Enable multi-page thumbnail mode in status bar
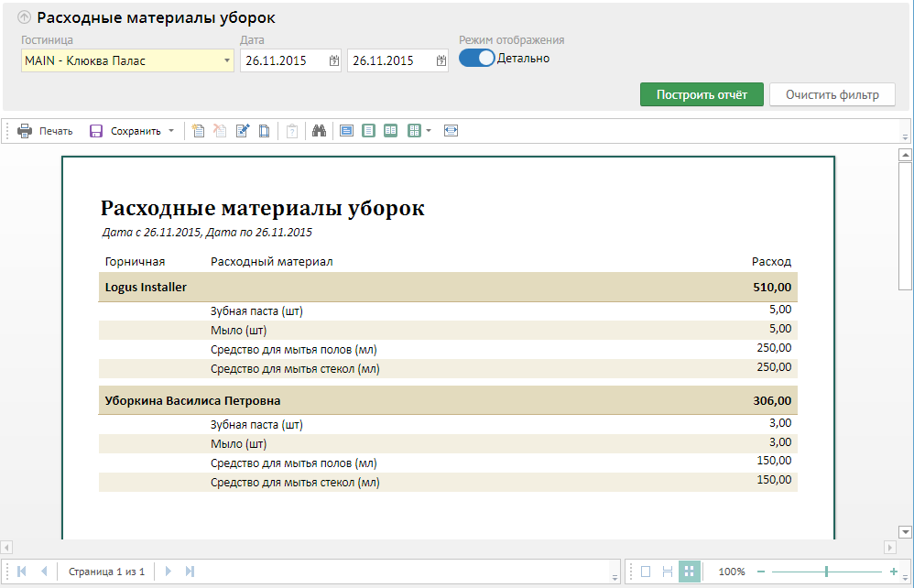 [x=689, y=572]
